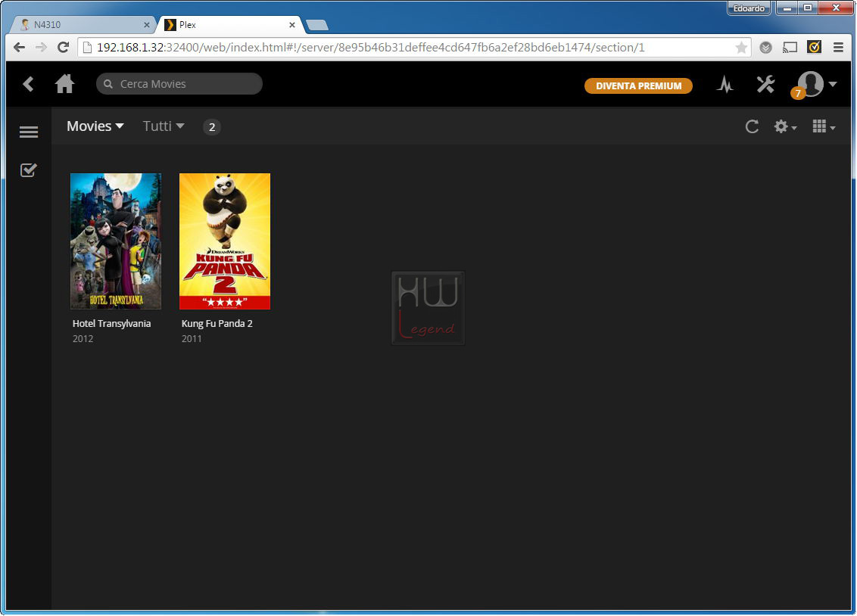Select the Plex browser tab
The image size is (857, 616).
point(229,24)
